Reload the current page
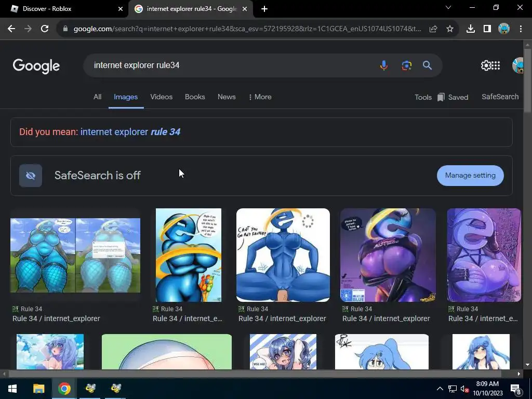Image resolution: width=532 pixels, height=399 pixels. 45,29
